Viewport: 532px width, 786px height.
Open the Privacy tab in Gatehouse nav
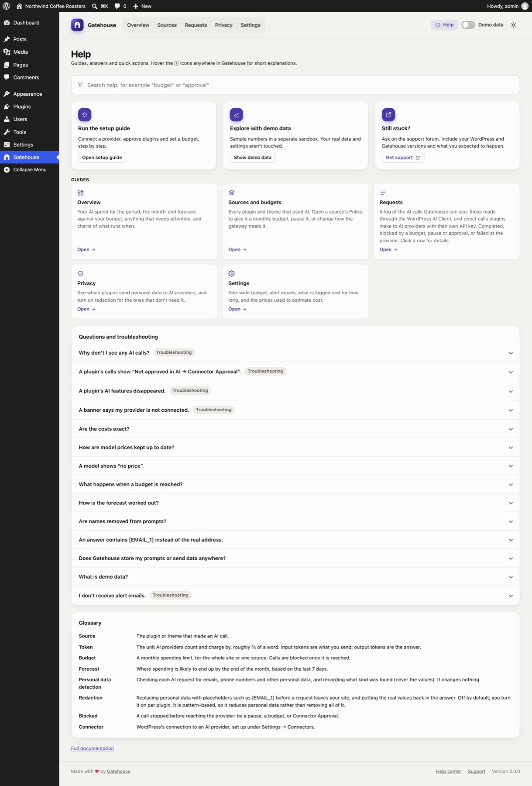pos(223,25)
